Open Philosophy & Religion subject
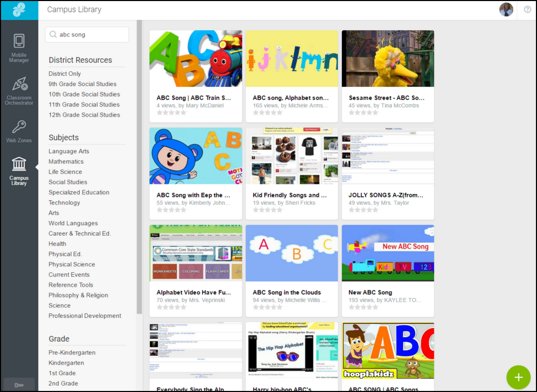The image size is (537, 392). [78, 295]
